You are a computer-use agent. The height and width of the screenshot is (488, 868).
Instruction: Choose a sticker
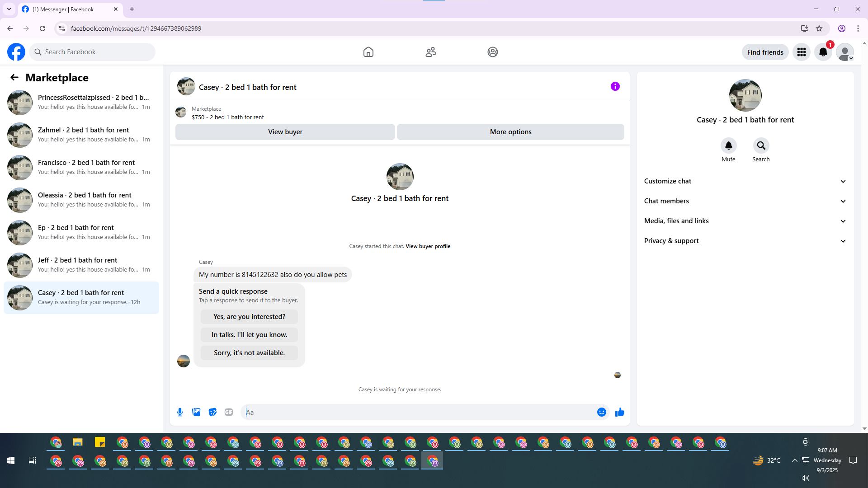point(212,412)
